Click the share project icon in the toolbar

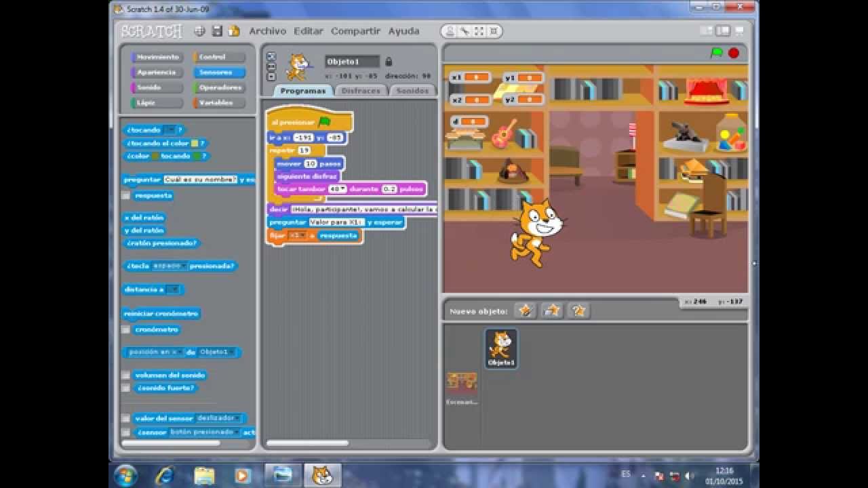(234, 31)
